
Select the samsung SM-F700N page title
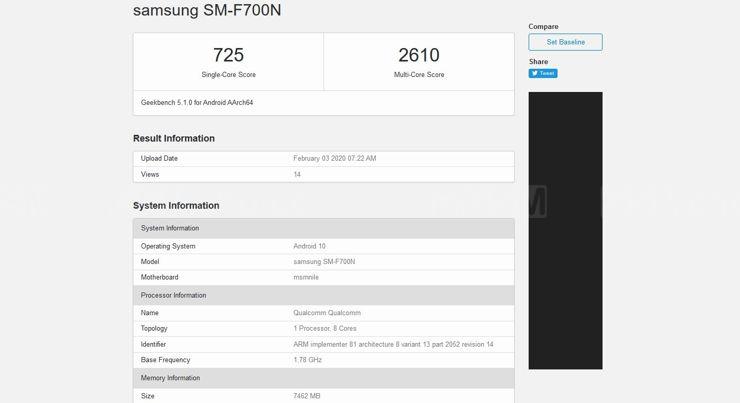[207, 10]
